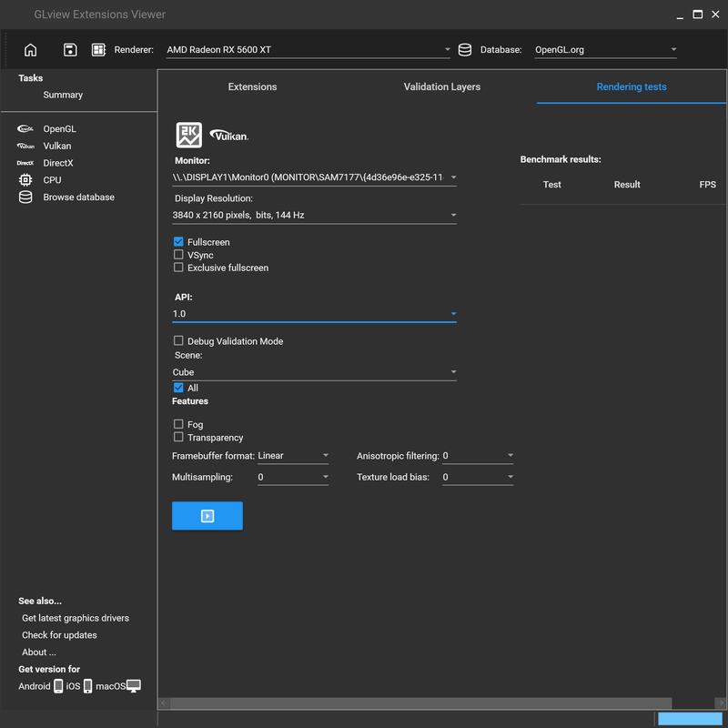Click the Android version link
Image resolution: width=728 pixels, height=728 pixels.
[35, 686]
